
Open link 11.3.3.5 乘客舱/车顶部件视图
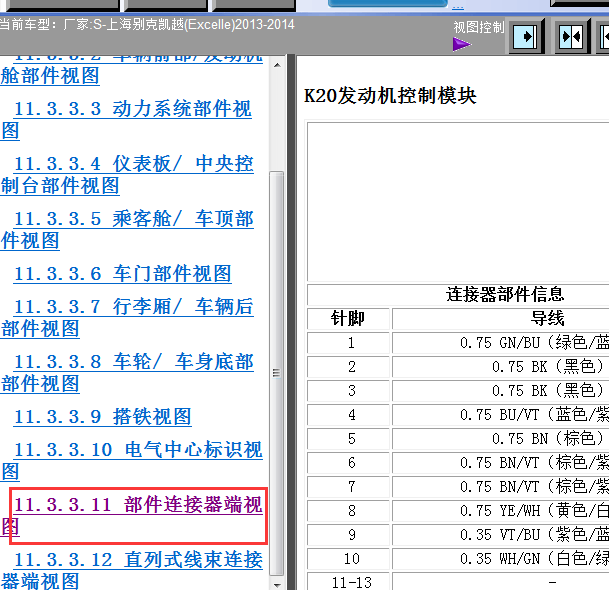pos(127,230)
